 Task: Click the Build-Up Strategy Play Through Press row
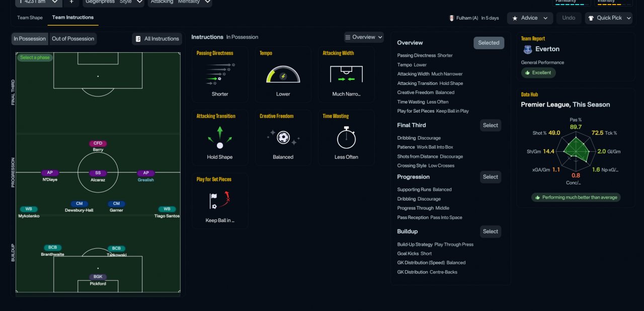[435, 245]
